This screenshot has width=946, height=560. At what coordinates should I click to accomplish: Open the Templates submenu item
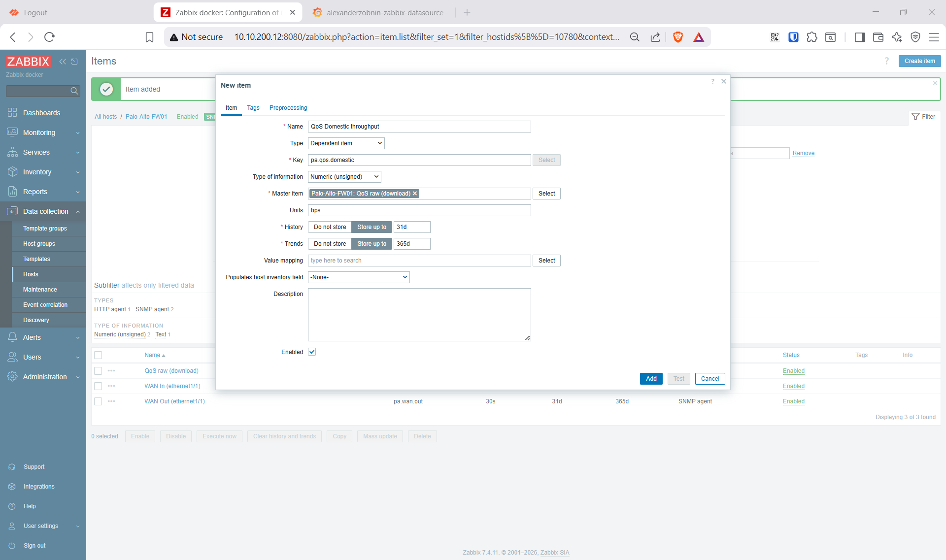(49, 259)
